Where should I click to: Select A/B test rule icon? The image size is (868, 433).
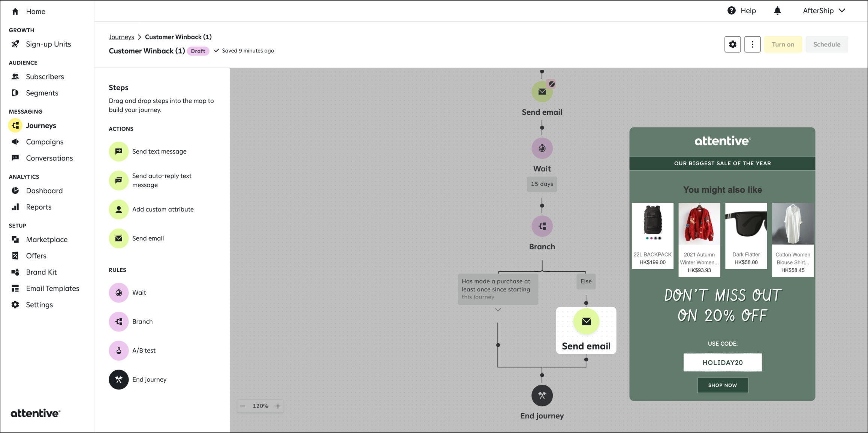click(x=119, y=351)
